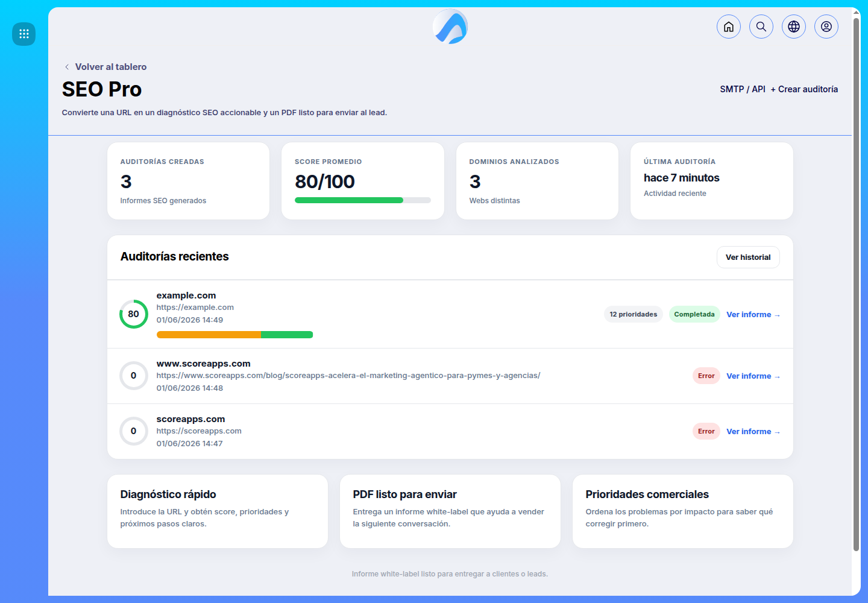Open Ver historial button
868x603 pixels.
[748, 257]
